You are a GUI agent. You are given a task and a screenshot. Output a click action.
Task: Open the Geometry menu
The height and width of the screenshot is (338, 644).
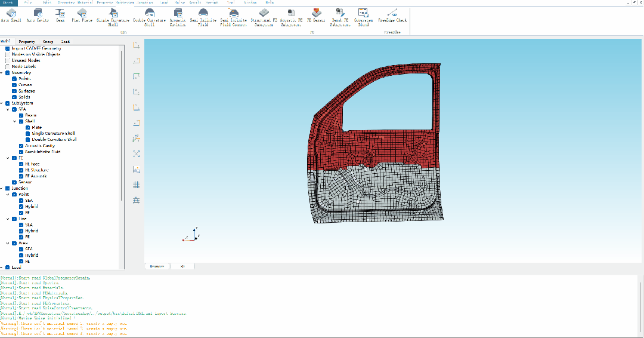tap(66, 2)
